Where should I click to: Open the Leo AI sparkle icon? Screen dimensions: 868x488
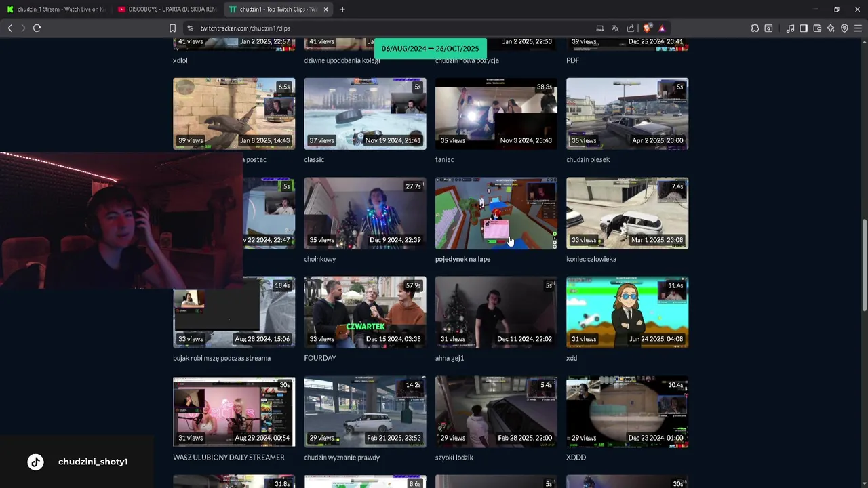coord(831,28)
